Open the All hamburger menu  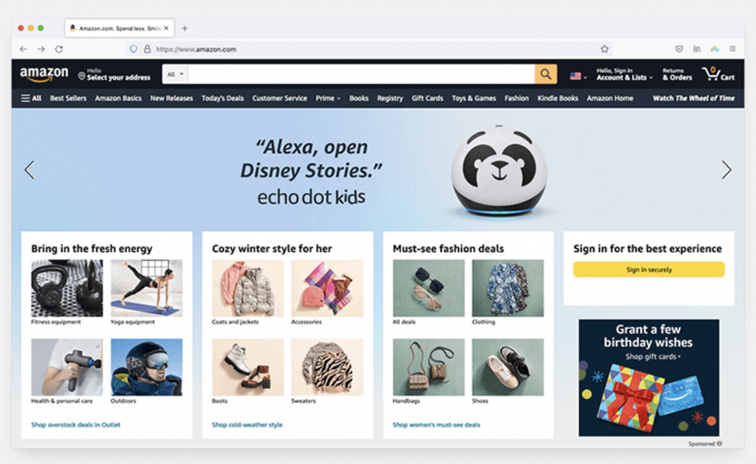[x=31, y=98]
